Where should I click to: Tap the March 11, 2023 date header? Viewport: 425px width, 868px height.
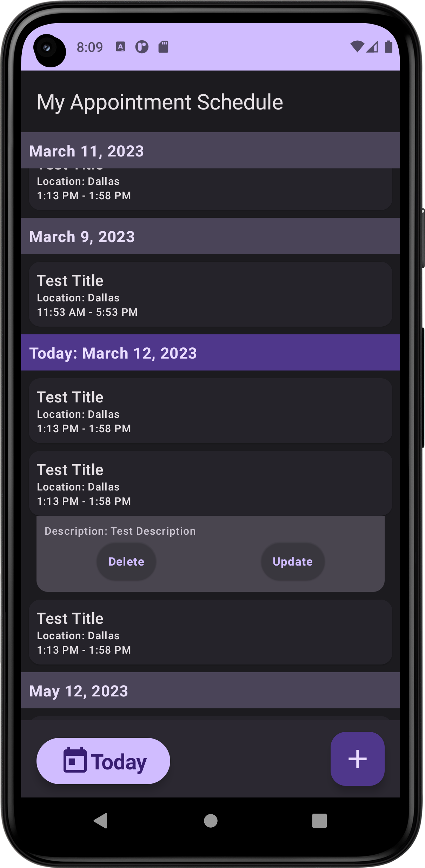(211, 151)
